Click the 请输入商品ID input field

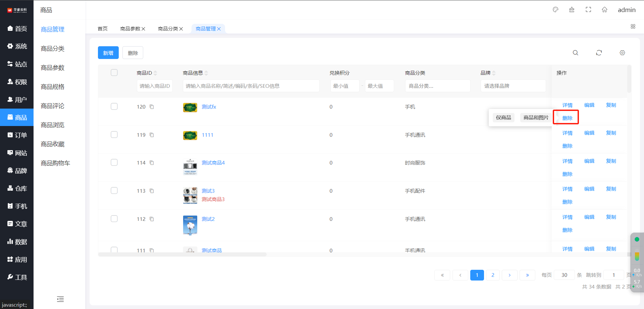pos(155,86)
